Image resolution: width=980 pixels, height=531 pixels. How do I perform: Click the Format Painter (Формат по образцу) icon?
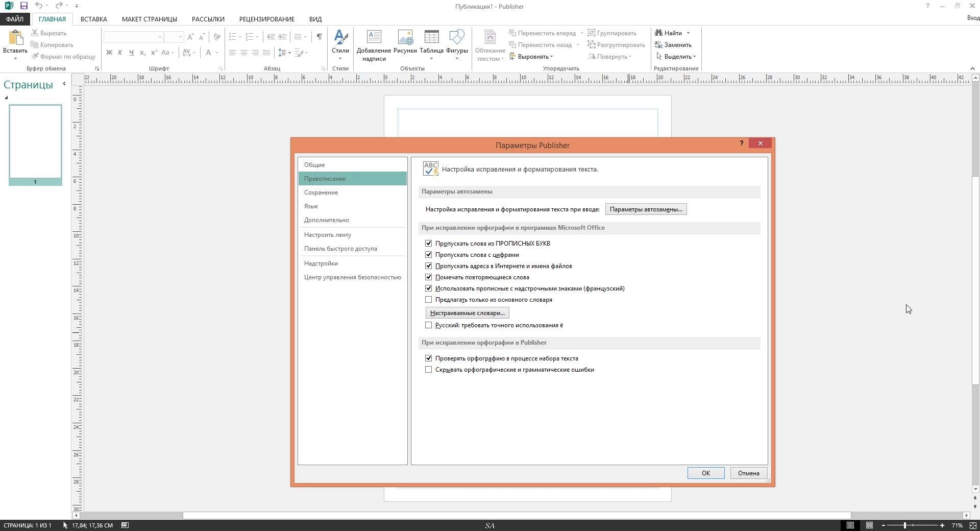[35, 57]
